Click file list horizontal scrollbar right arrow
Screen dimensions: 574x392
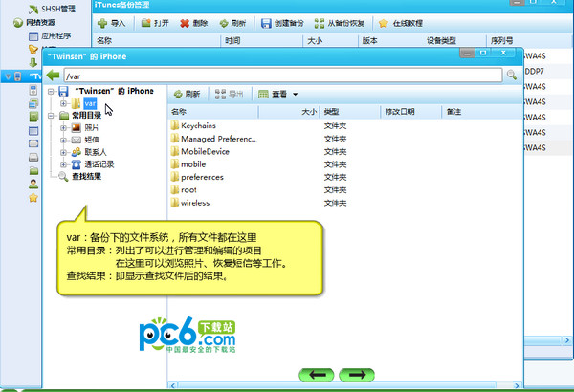tap(517, 385)
